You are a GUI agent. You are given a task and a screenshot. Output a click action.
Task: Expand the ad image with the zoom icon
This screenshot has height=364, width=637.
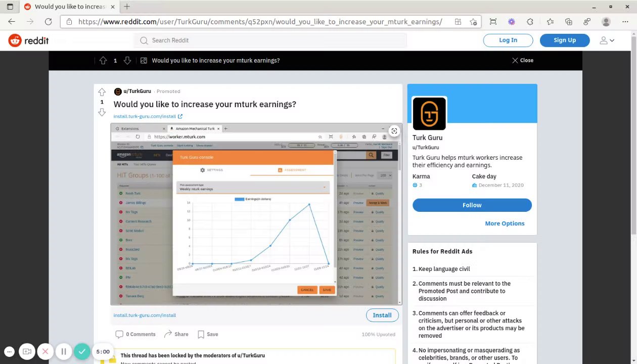click(394, 131)
